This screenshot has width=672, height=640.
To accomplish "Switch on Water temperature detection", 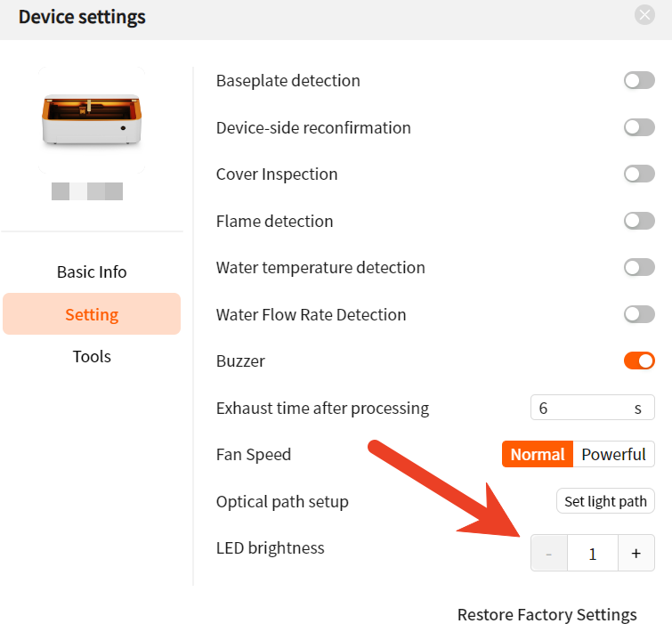I will pos(639,267).
